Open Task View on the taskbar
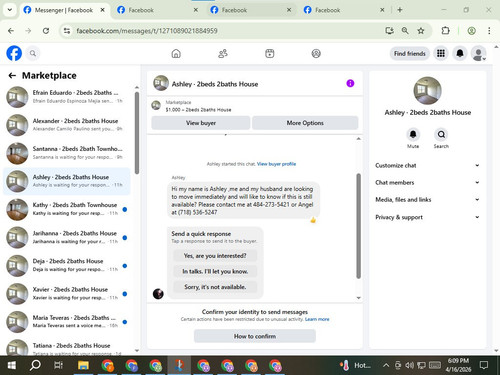500x375 pixels. [x=59, y=366]
